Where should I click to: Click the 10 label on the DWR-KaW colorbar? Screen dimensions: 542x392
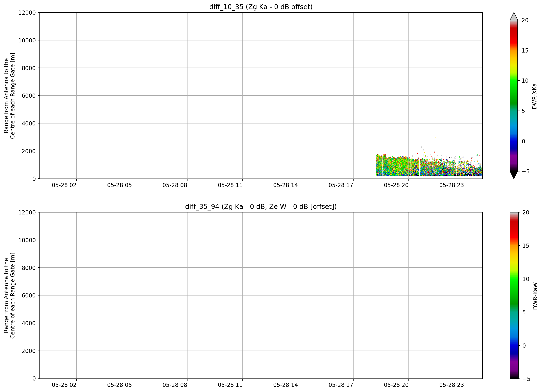[x=526, y=279]
